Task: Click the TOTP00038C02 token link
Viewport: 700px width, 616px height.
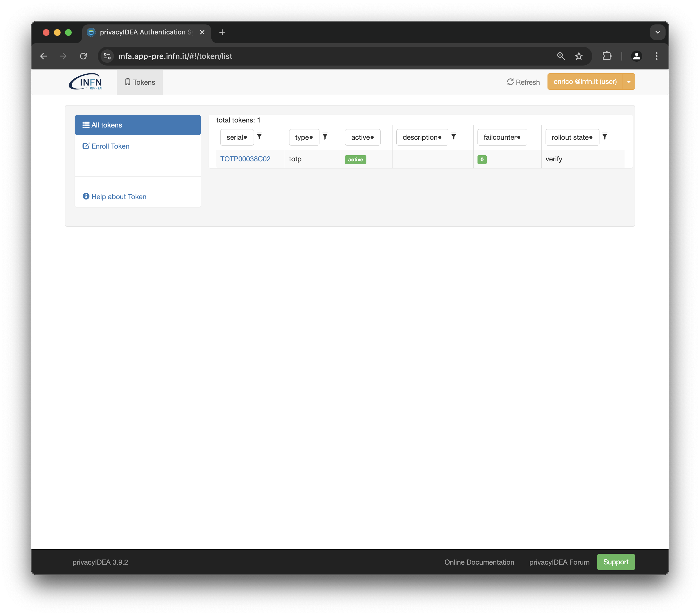Action: [245, 158]
